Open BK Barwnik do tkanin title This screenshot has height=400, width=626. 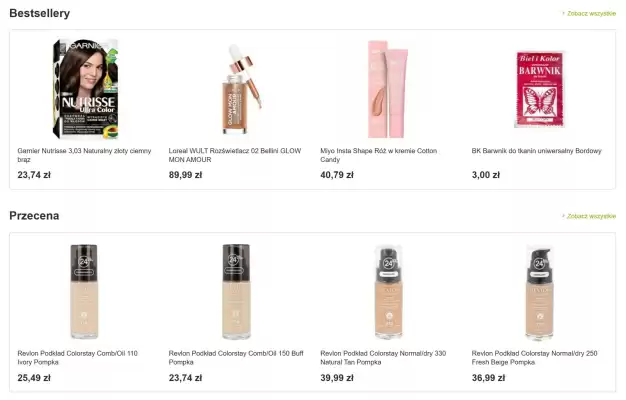pyautogui.click(x=536, y=151)
